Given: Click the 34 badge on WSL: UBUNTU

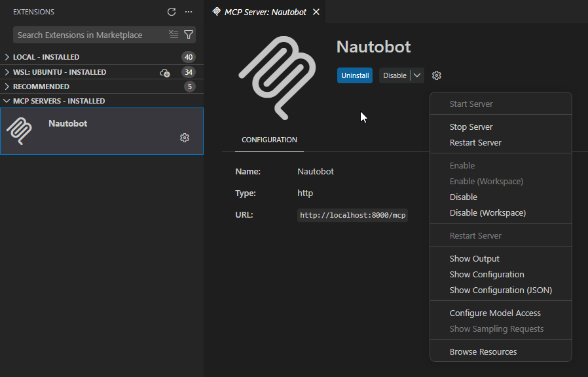Looking at the screenshot, I should click(188, 72).
